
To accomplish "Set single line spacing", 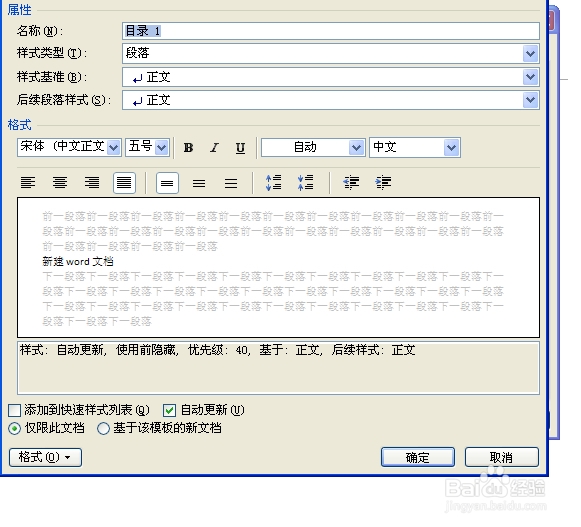I will (167, 183).
